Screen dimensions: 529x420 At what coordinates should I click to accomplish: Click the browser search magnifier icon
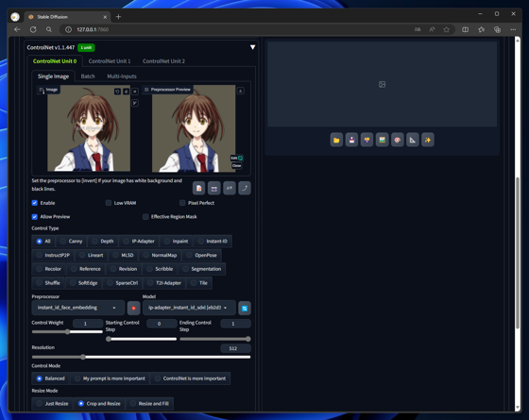[49, 29]
